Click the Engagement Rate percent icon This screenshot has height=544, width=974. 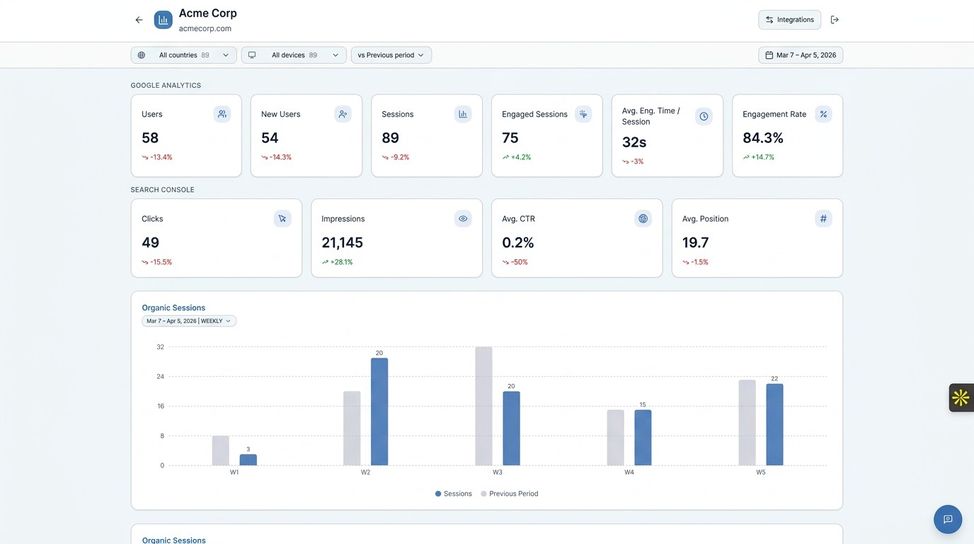coord(823,114)
